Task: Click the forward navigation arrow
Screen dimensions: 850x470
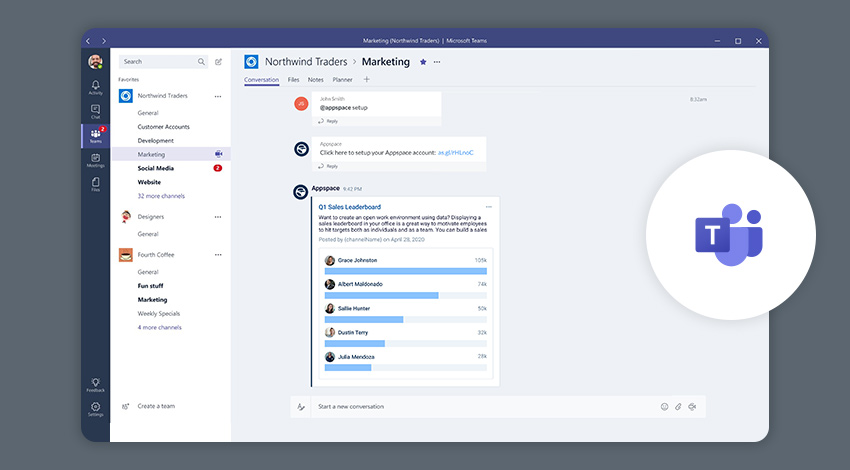Action: pos(104,41)
